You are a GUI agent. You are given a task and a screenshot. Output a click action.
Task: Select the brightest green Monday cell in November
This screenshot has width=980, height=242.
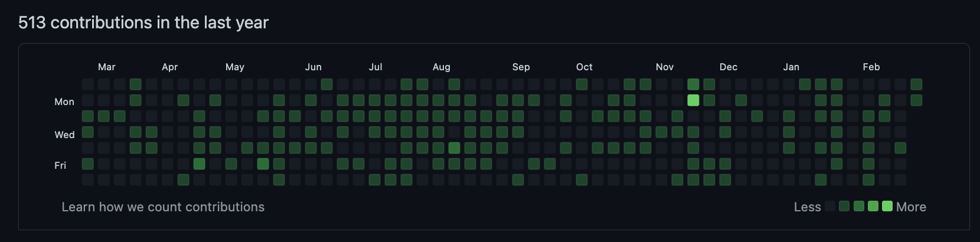coord(693,100)
